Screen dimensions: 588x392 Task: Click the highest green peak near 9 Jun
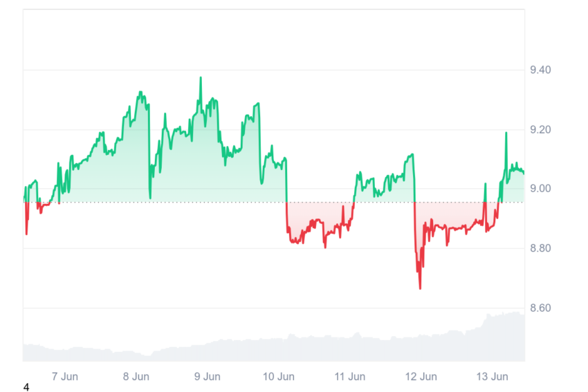[x=201, y=77]
